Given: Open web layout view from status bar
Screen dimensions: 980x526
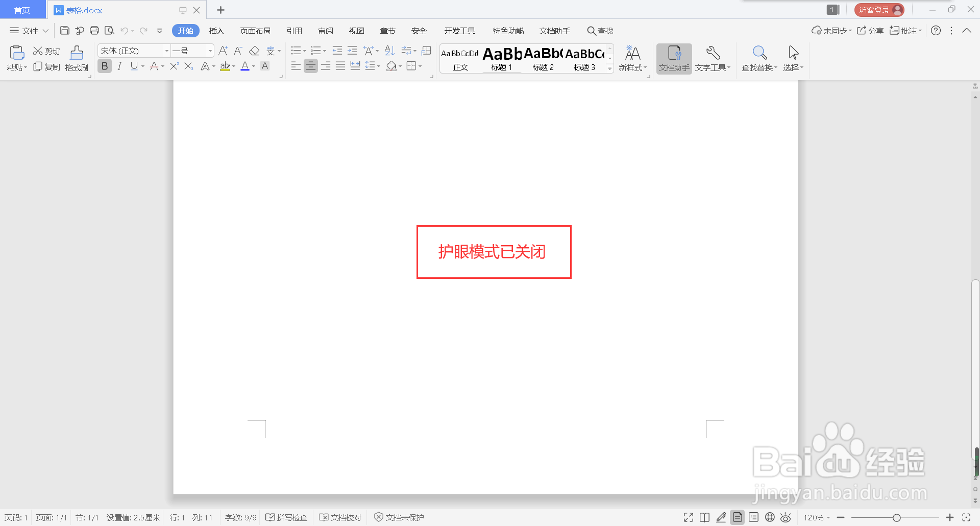Looking at the screenshot, I should pyautogui.click(x=770, y=517).
